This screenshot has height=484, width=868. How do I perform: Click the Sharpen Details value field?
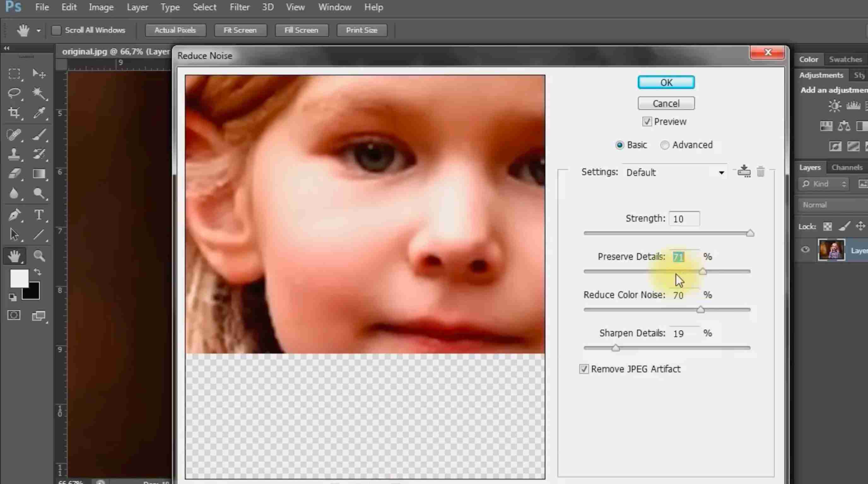coord(684,334)
